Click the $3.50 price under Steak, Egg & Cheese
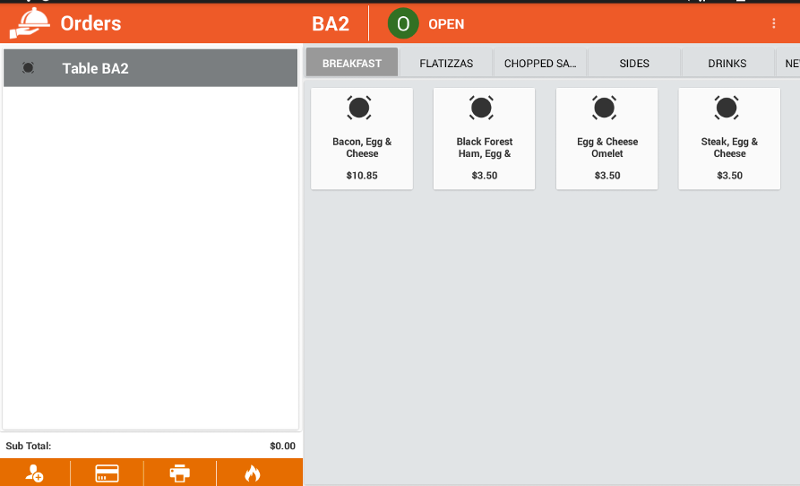 click(x=730, y=175)
